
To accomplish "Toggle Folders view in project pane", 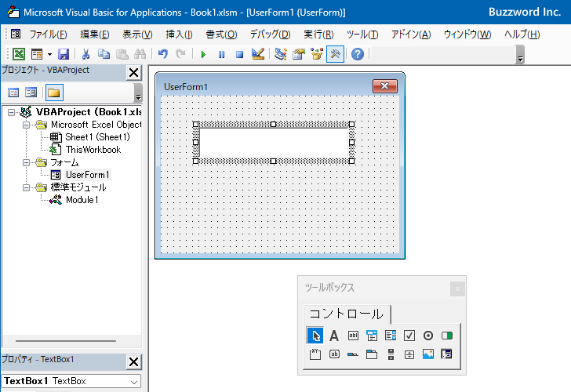I will pyautogui.click(x=54, y=93).
